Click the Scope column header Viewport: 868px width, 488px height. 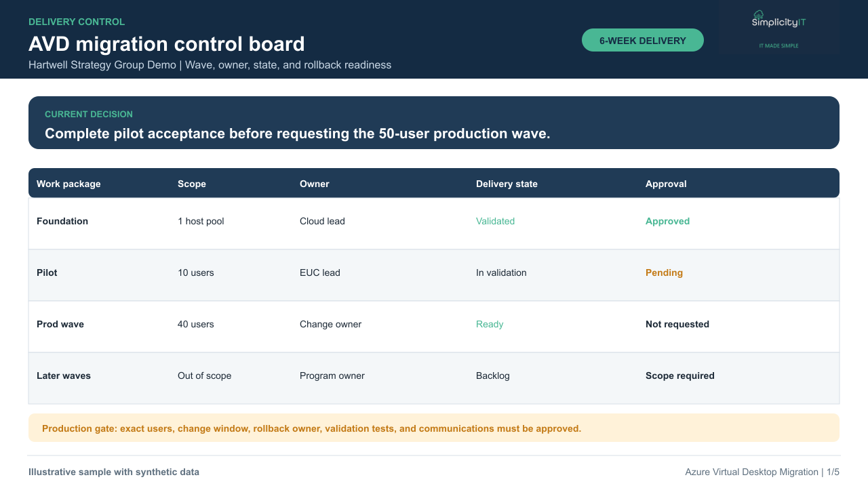tap(192, 184)
